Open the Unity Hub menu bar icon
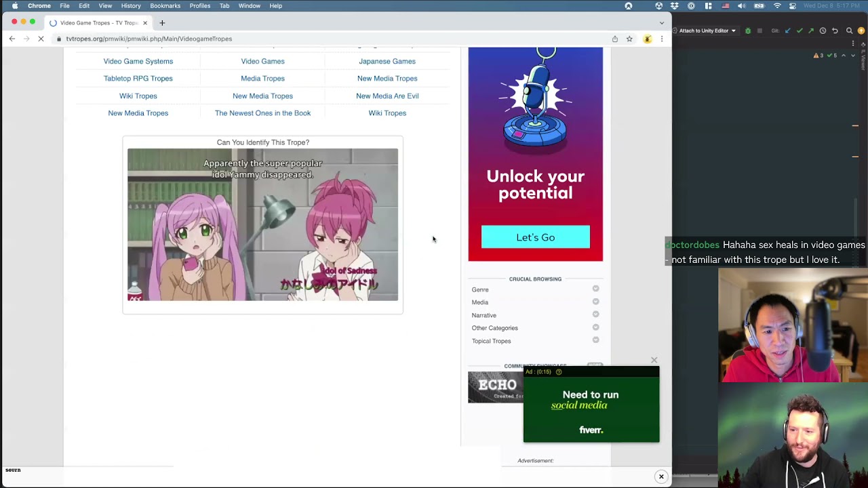868x488 pixels. coord(658,5)
